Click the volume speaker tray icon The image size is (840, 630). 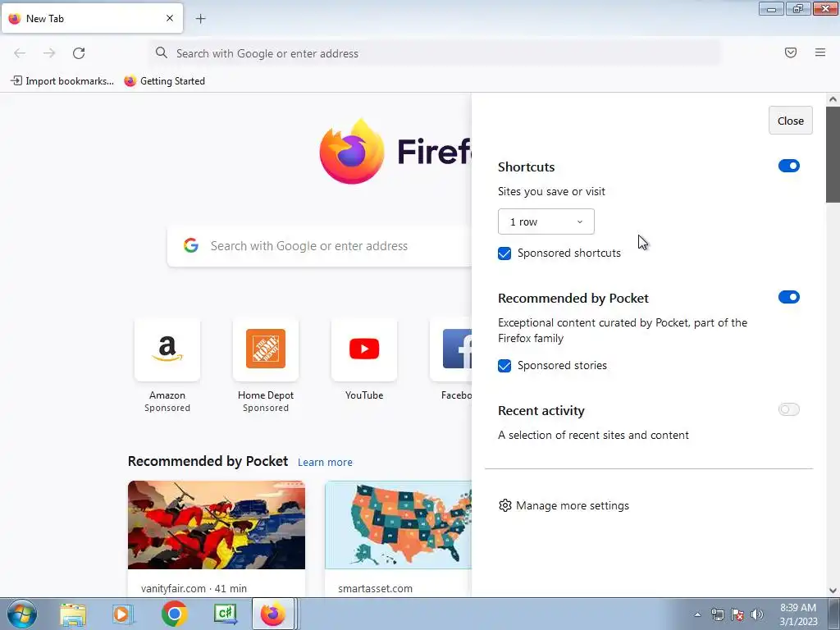point(756,614)
